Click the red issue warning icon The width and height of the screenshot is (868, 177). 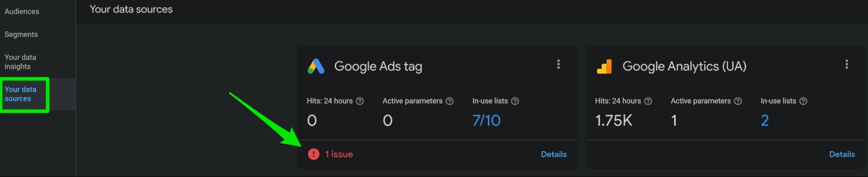(x=314, y=154)
